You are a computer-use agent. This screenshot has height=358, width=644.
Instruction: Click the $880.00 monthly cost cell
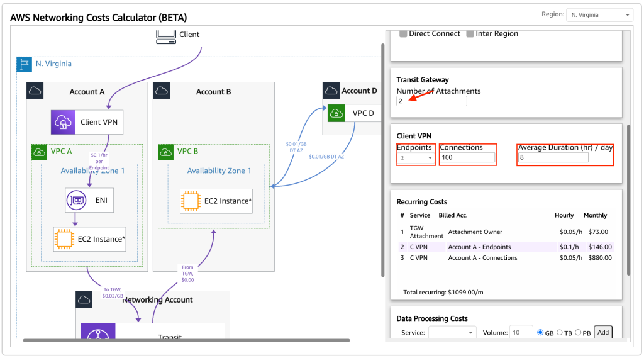[x=600, y=258]
